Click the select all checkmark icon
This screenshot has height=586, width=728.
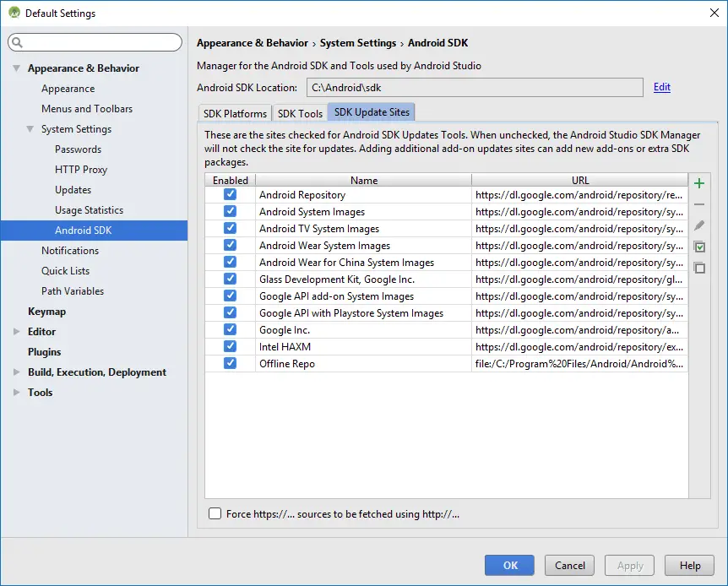pyautogui.click(x=699, y=247)
